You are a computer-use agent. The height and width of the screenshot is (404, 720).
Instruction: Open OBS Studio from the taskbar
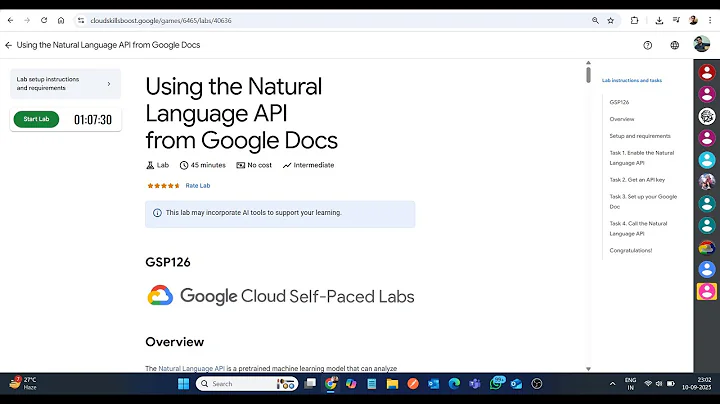pyautogui.click(x=537, y=384)
